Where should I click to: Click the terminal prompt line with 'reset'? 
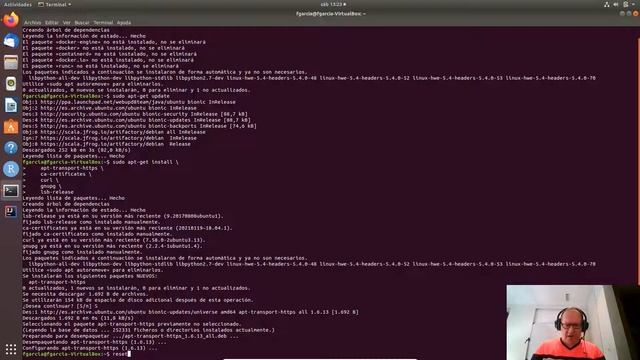coord(76,354)
